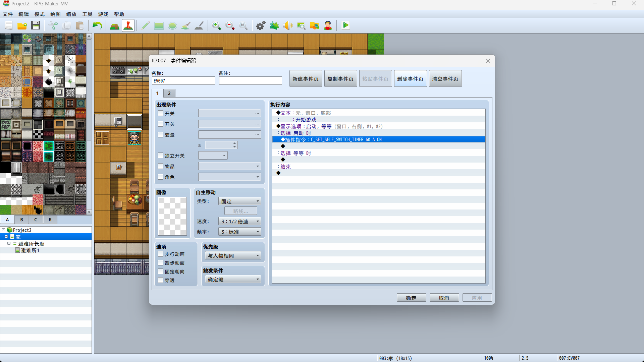The height and width of the screenshot is (362, 644).
Task: Open the 编辑 menu
Action: [23, 14]
